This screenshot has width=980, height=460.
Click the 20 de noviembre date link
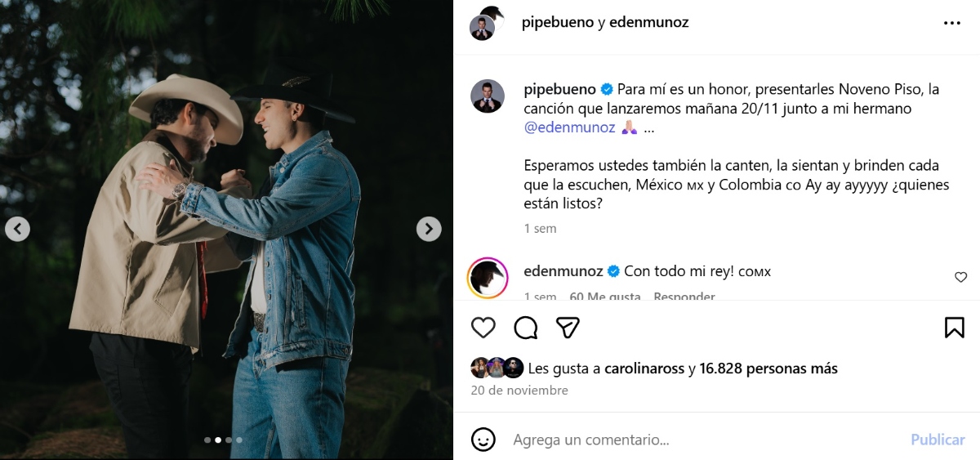coord(519,391)
